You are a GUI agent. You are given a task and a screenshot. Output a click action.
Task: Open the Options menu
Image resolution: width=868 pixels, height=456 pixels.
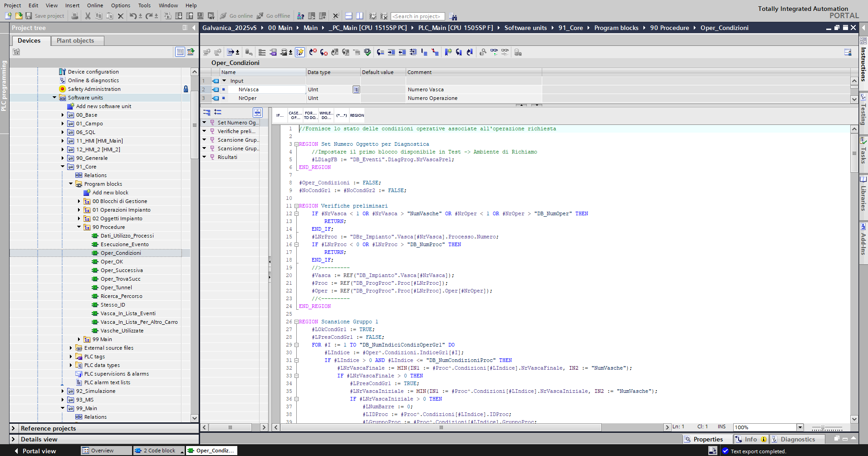(120, 5)
